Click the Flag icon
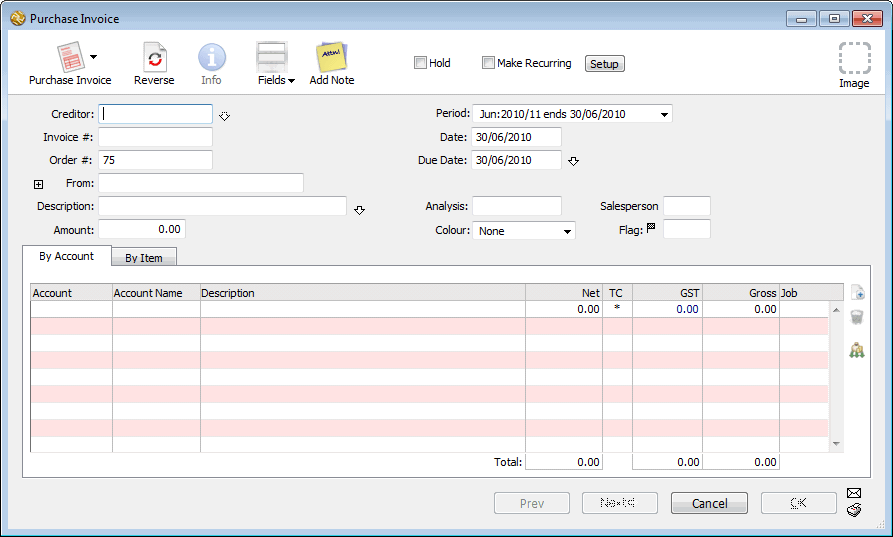The width and height of the screenshot is (893, 537). (651, 228)
